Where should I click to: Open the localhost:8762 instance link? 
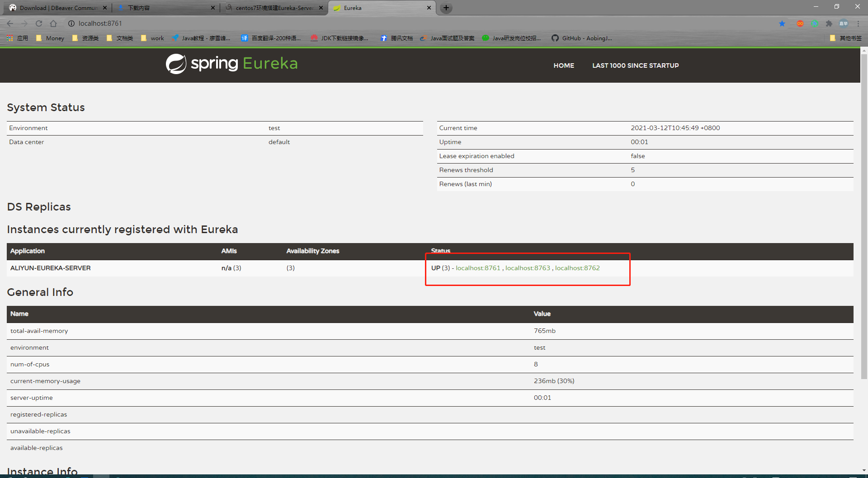(577, 268)
